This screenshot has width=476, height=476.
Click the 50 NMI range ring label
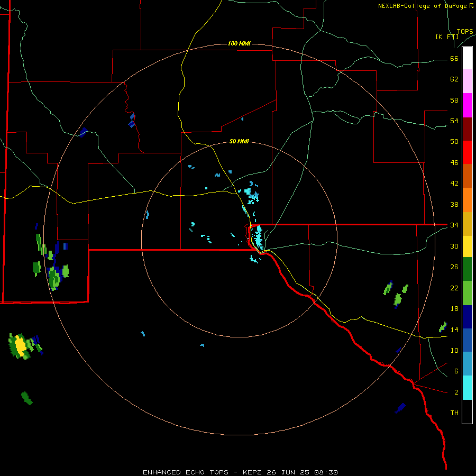[239, 141]
